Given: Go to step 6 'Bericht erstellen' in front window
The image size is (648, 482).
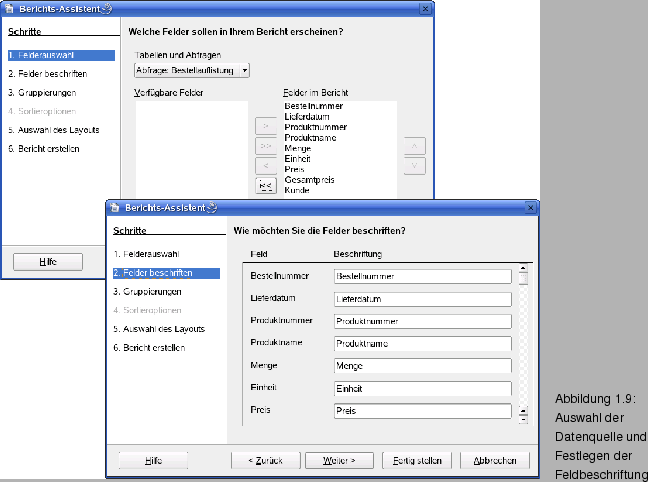Looking at the screenshot, I should tap(149, 348).
